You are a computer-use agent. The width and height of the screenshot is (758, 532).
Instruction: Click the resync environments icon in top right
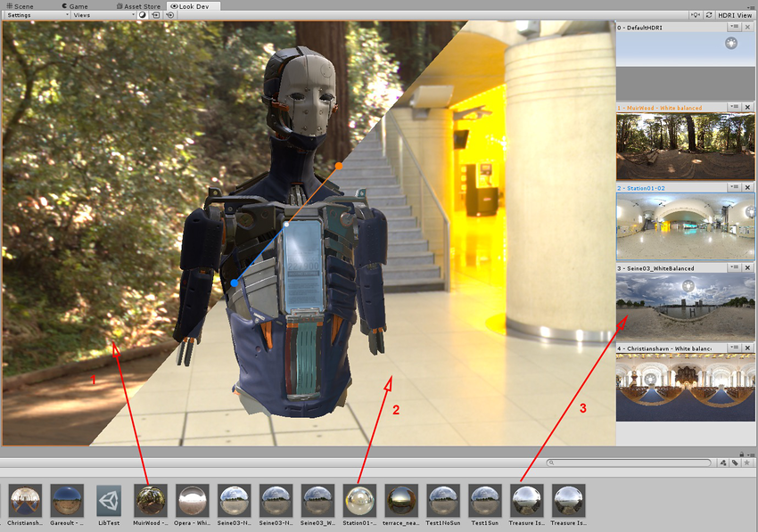click(x=711, y=15)
